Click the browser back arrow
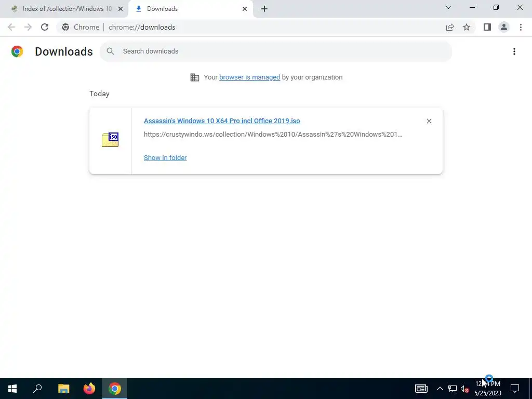532x399 pixels. click(11, 27)
